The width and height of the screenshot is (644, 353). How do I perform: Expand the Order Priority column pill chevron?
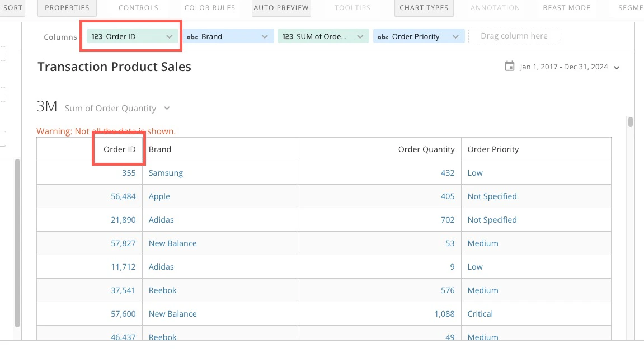(455, 36)
